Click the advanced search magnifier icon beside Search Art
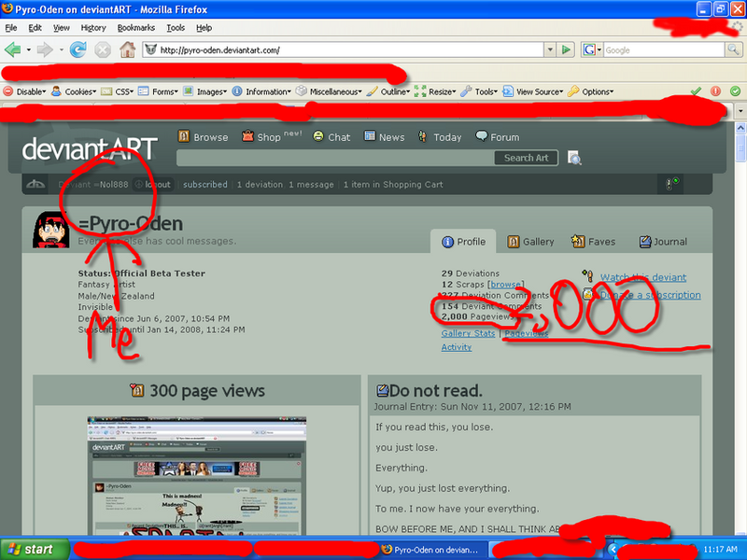The width and height of the screenshot is (747, 560). tap(574, 158)
